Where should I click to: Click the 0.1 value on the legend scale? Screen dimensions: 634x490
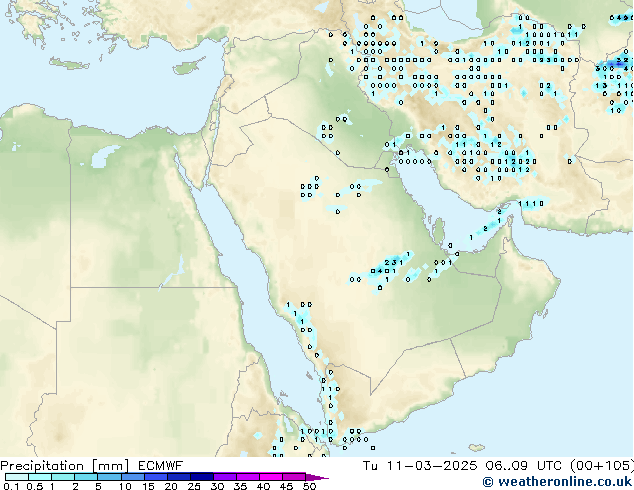coord(8,486)
